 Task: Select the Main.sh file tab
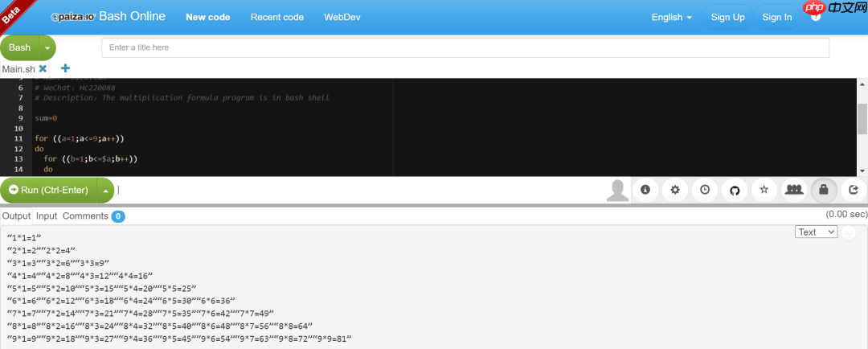[x=18, y=69]
